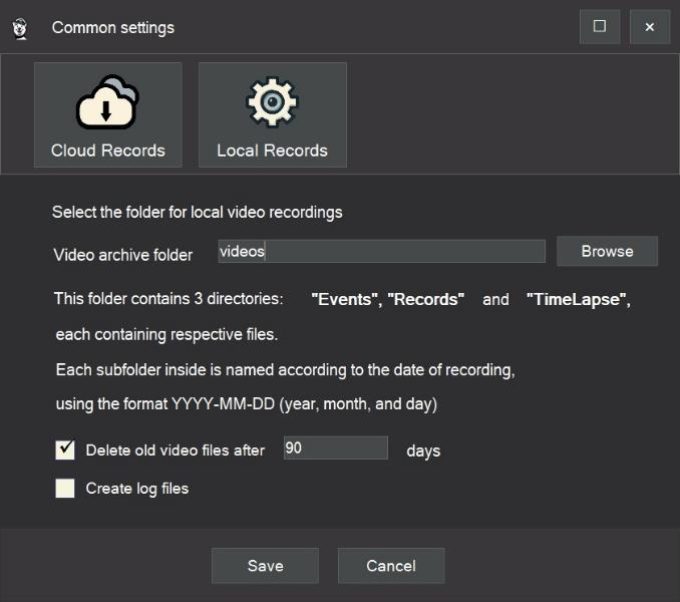Screen dimensions: 680x602
Task: Close the Common settings dialog
Action: (x=649, y=27)
